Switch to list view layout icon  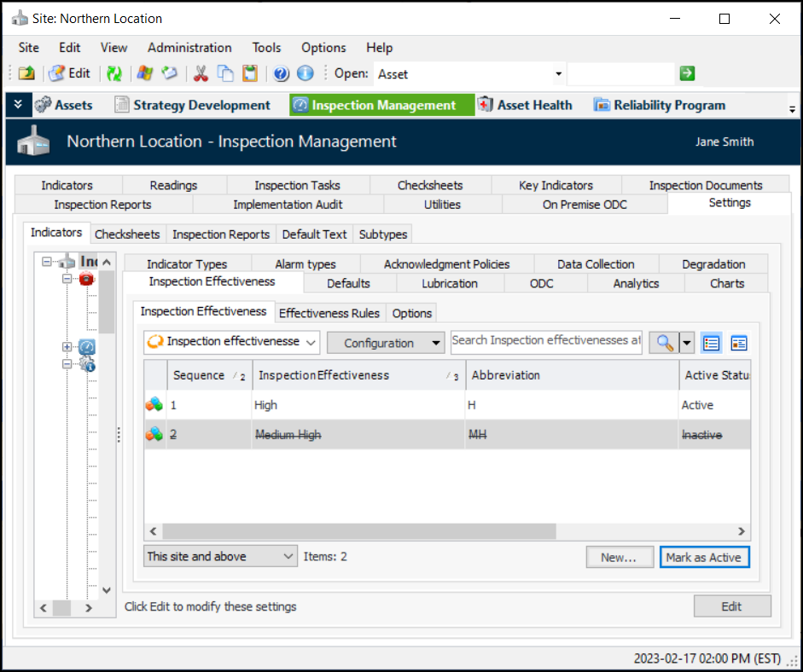click(x=712, y=343)
